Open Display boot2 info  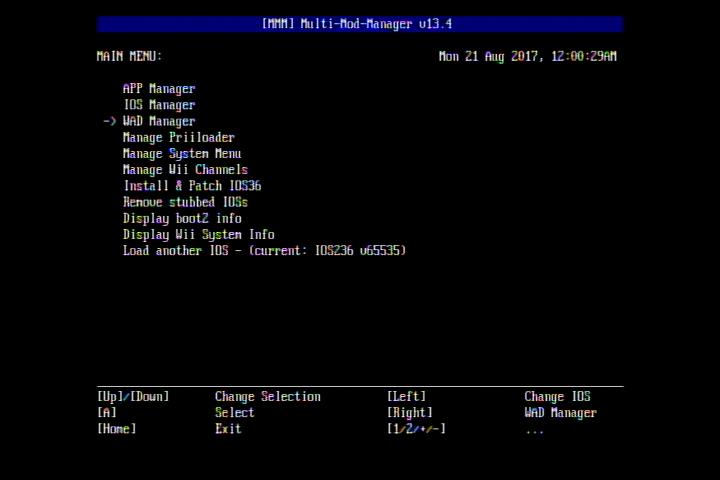182,218
